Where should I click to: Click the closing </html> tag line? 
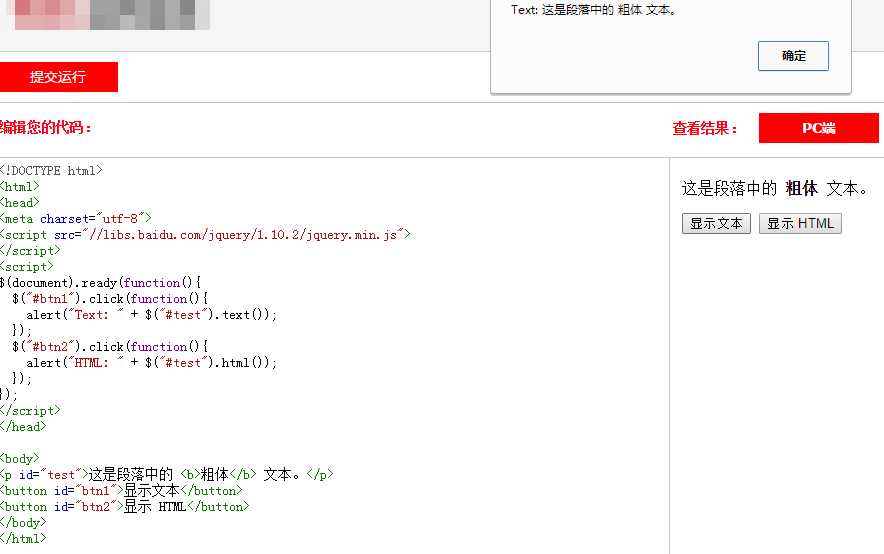coord(23,538)
